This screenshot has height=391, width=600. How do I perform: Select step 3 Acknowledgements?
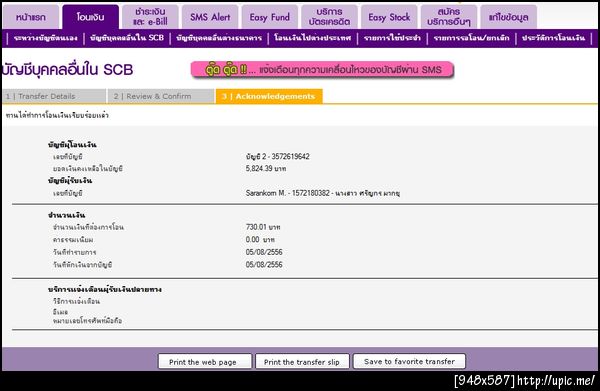[269, 96]
